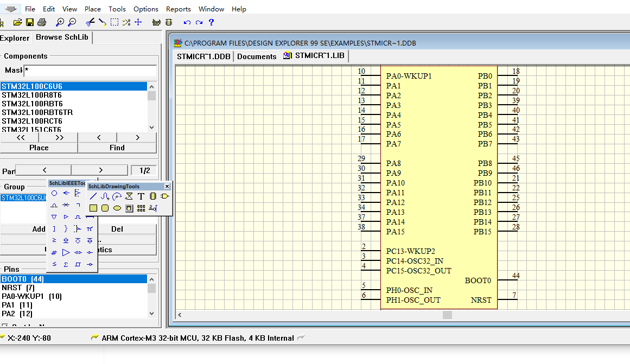Select NRST (7) in the Pins list
This screenshot has width=630, height=364.
[x=74, y=288]
